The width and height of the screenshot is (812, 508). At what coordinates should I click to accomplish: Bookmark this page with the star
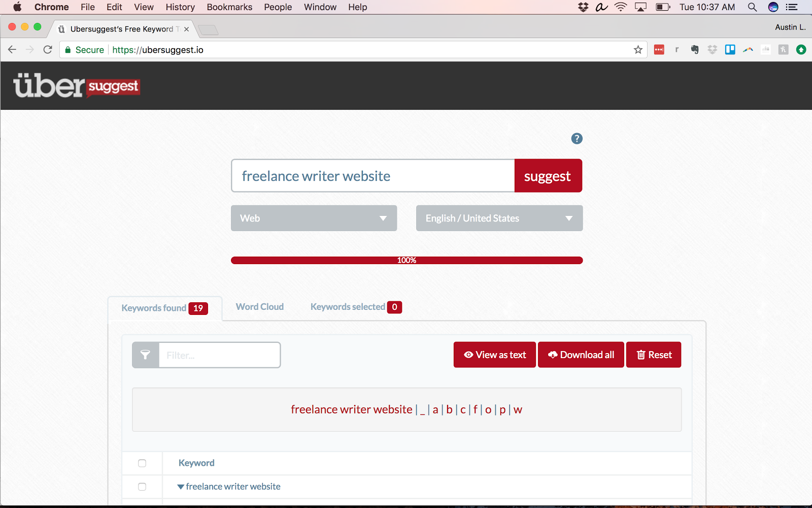(x=638, y=50)
